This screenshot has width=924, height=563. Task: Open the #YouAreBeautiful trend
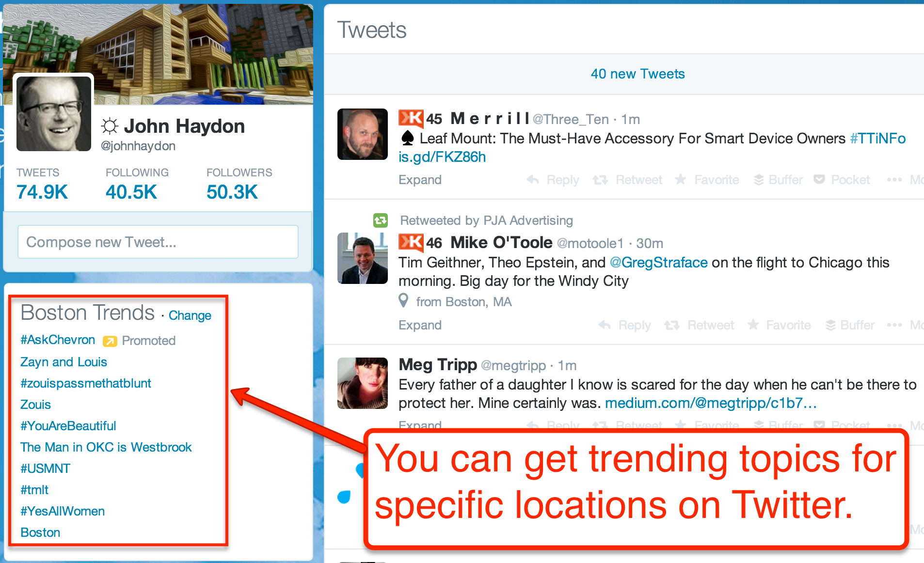pyautogui.click(x=68, y=426)
